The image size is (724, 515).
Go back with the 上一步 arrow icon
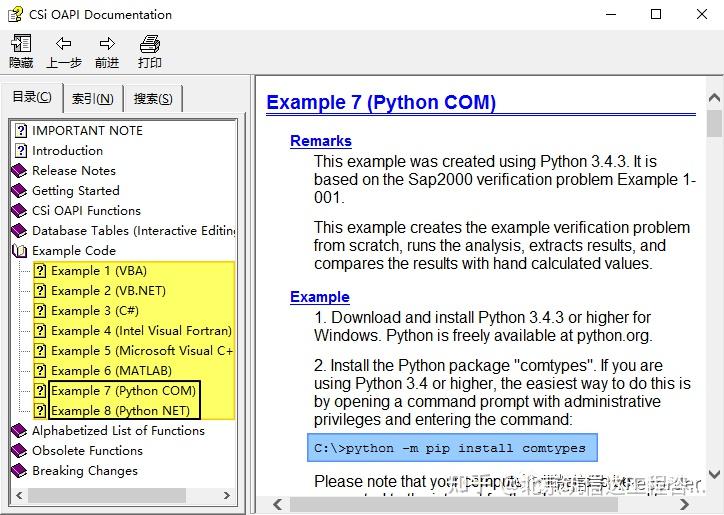pyautogui.click(x=63, y=43)
